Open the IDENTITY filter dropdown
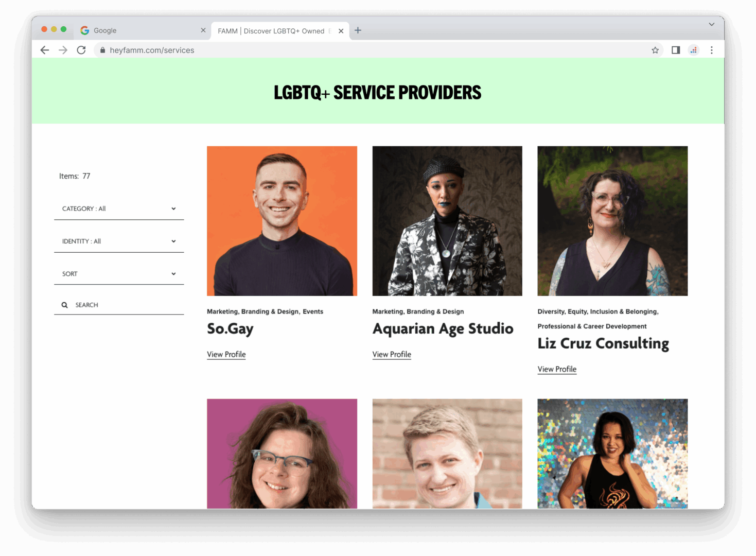The image size is (756, 556). [119, 241]
